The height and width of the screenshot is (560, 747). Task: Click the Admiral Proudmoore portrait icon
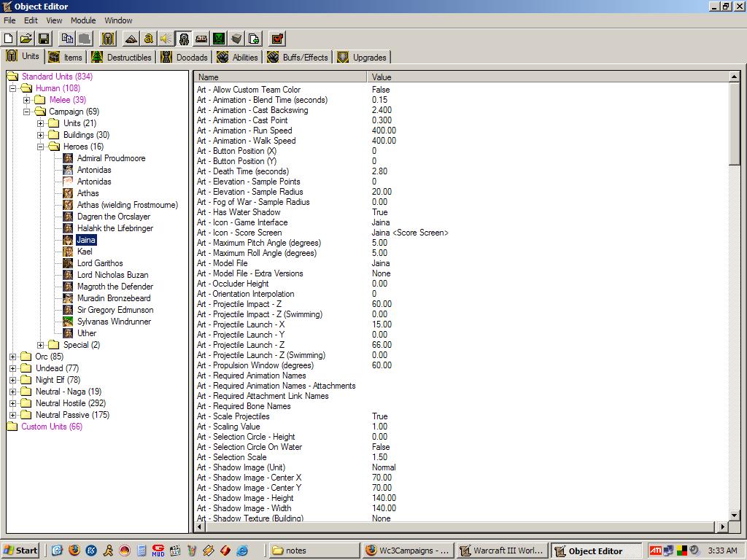pos(68,158)
